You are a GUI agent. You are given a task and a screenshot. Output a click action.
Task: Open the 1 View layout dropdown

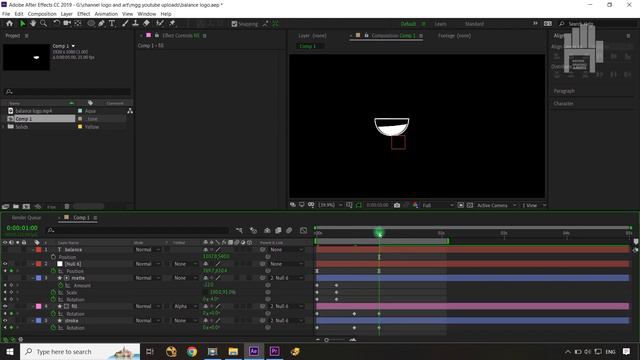point(533,205)
